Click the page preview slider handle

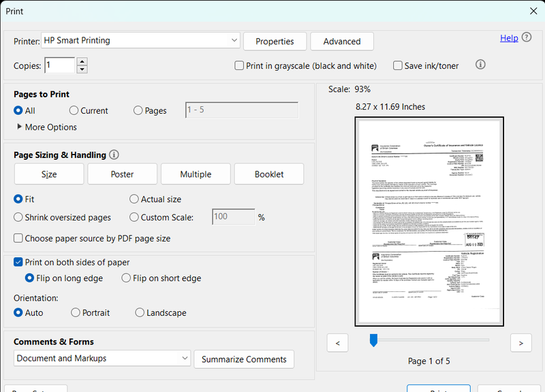click(x=373, y=340)
